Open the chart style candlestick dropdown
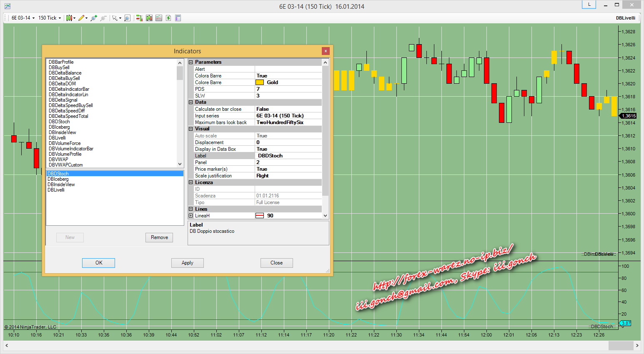 [x=70, y=18]
